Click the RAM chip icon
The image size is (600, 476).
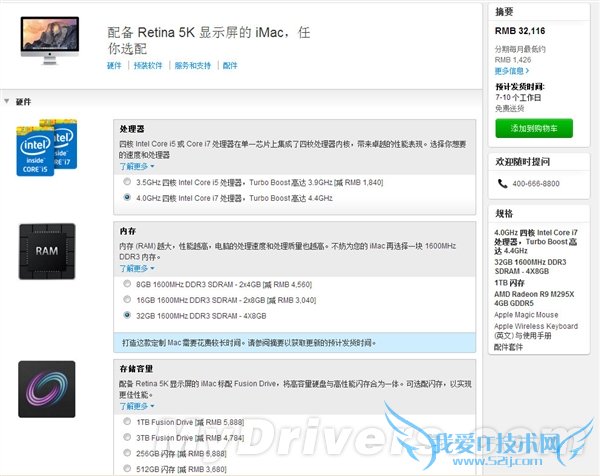(47, 251)
